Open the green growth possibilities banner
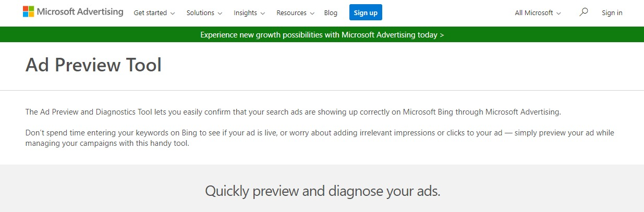The width and height of the screenshot is (644, 212). pyautogui.click(x=322, y=35)
